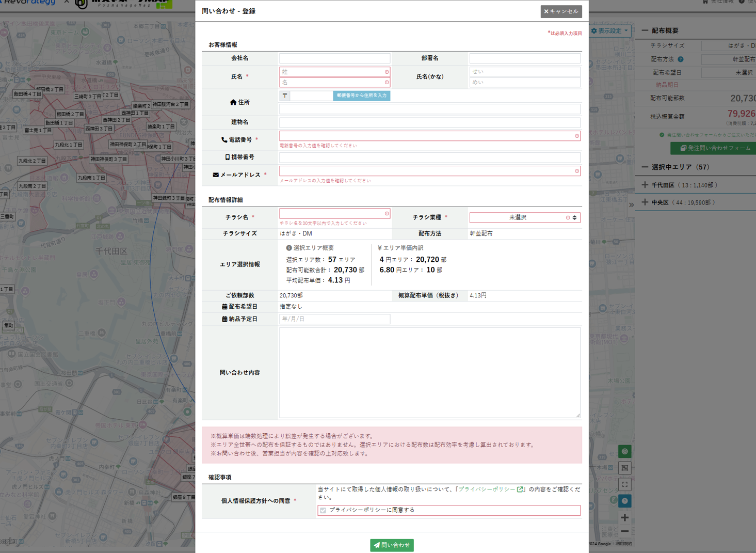756x553 pixels.
Task: Zoom out the map with the minus icon
Action: [x=624, y=531]
